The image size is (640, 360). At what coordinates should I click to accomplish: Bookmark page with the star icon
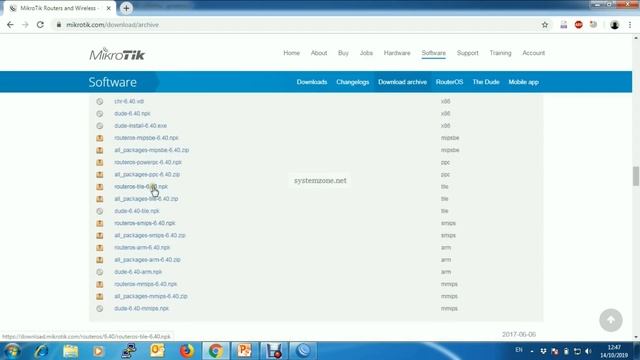pos(544,25)
